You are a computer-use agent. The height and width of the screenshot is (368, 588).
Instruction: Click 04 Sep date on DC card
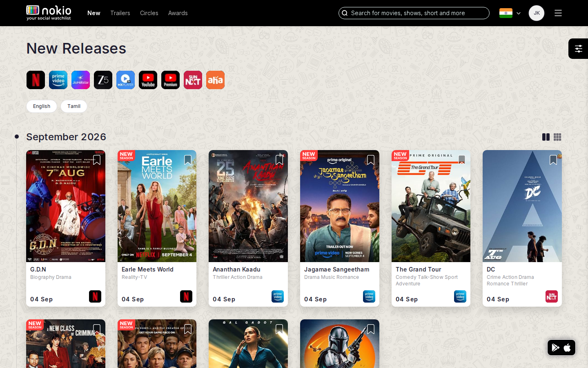click(x=498, y=299)
